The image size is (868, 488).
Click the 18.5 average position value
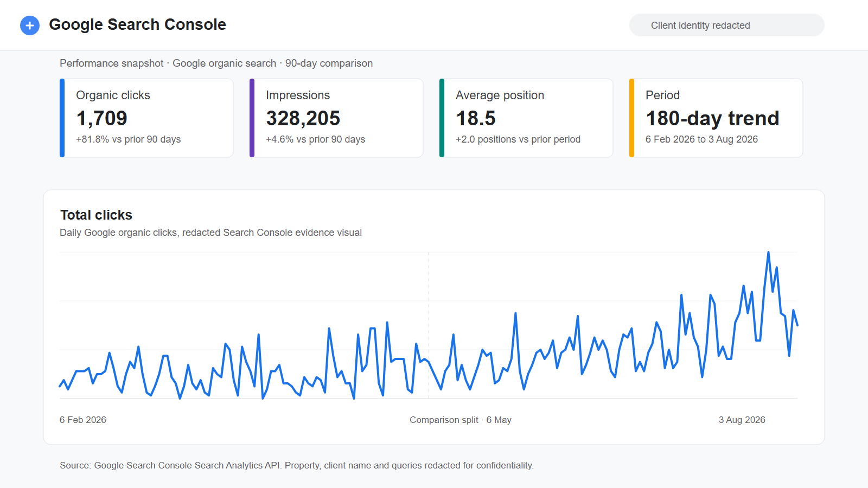(x=476, y=118)
